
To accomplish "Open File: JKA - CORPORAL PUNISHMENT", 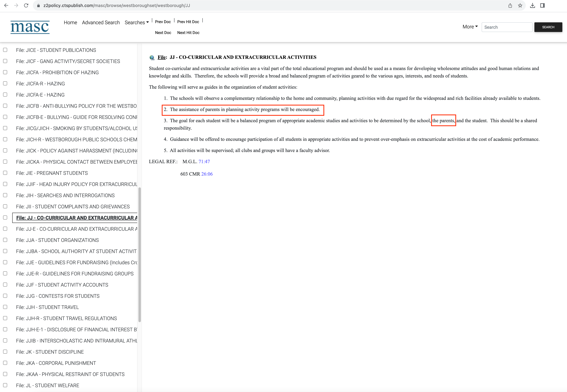I will click(56, 363).
